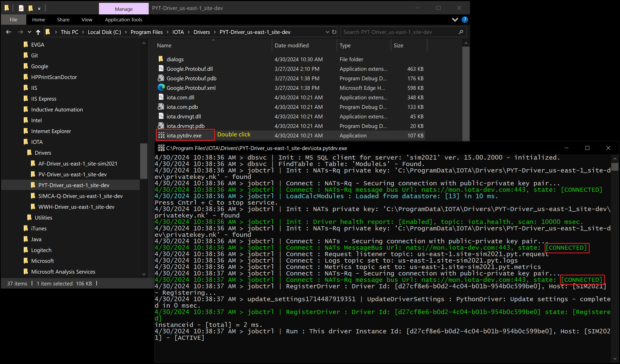
Task: Select Google.Protobuf.pdb file icon
Action: 161,78
